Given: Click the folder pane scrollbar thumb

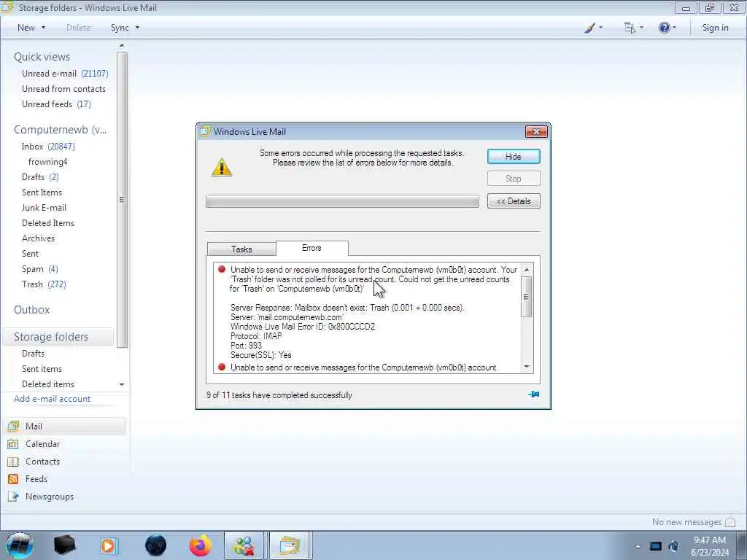Looking at the screenshot, I should tap(122, 200).
